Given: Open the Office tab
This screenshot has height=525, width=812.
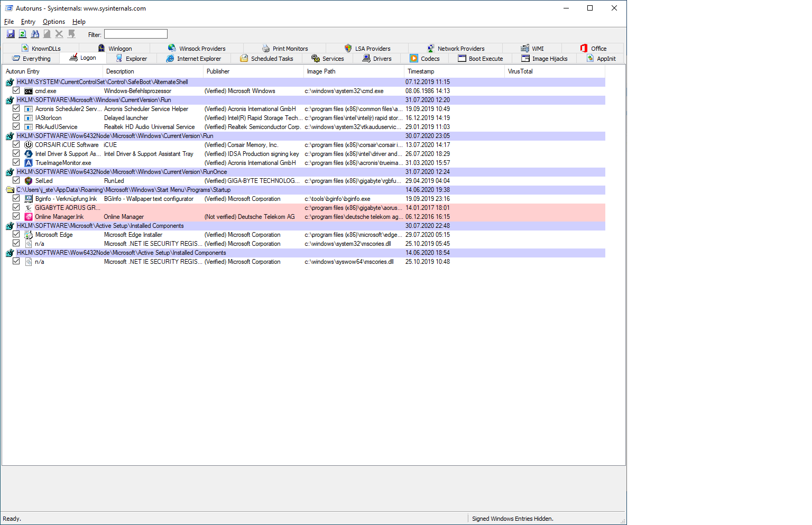Looking at the screenshot, I should [593, 49].
